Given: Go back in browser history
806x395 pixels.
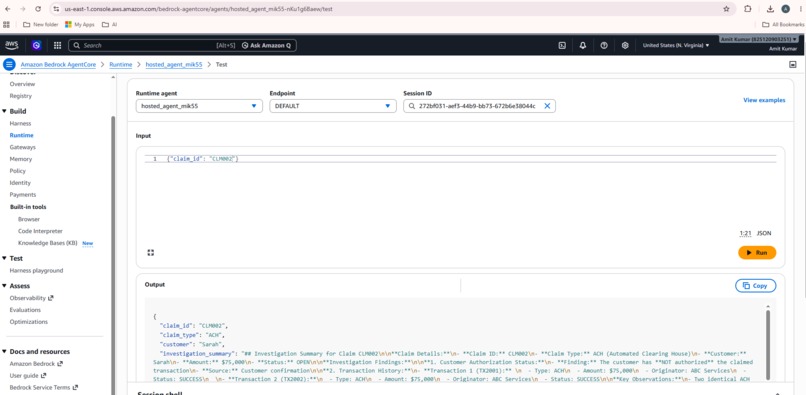Looking at the screenshot, I should click(7, 9).
